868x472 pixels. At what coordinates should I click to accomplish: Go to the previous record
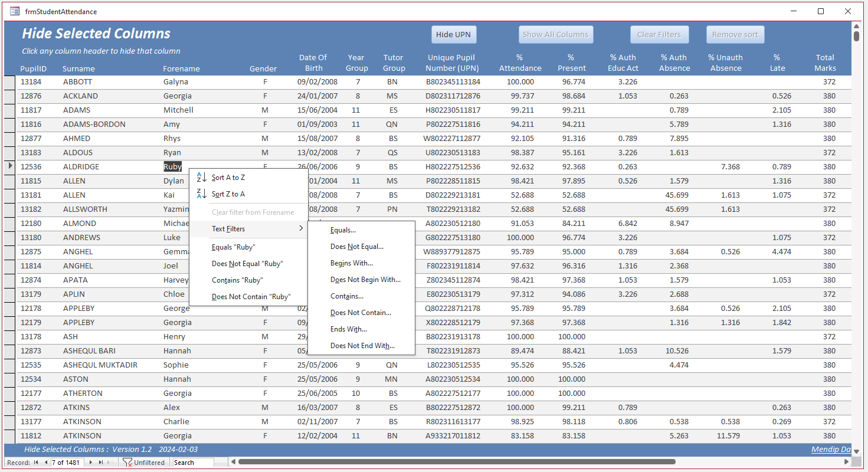[46, 463]
